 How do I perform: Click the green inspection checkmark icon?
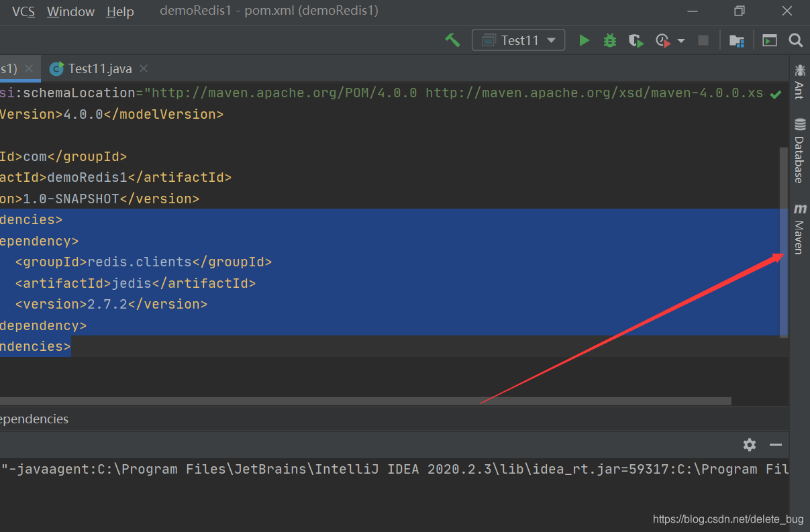776,95
